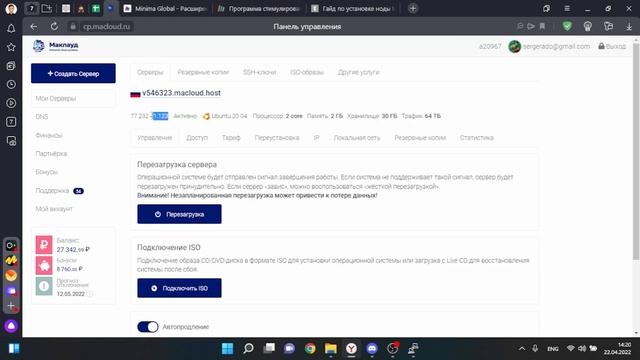The height and width of the screenshot is (360, 640).
Task: Click the browser profile avatar top-left
Action: (x=11, y=9)
